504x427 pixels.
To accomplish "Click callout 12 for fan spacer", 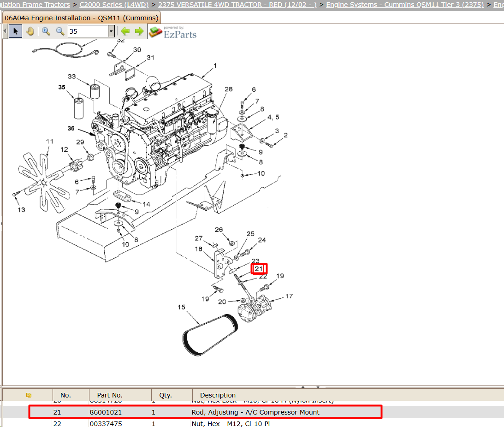I will (64, 149).
